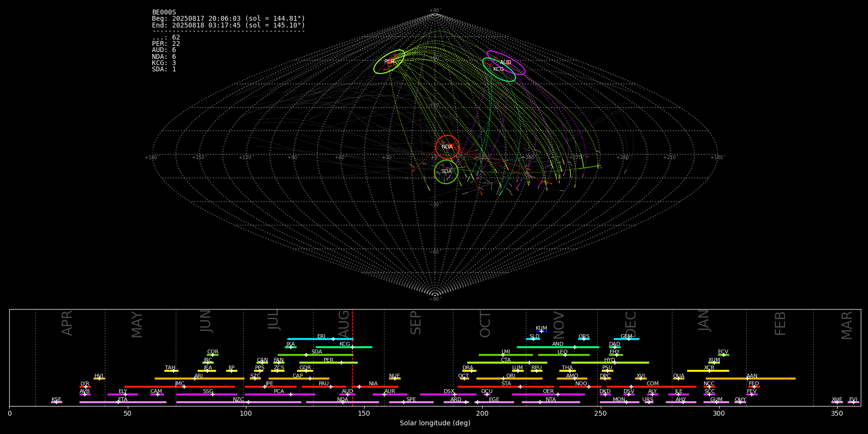This screenshot has height=434, width=868.
Task: Click the Beg timestamp line in the header
Action: (229, 19)
